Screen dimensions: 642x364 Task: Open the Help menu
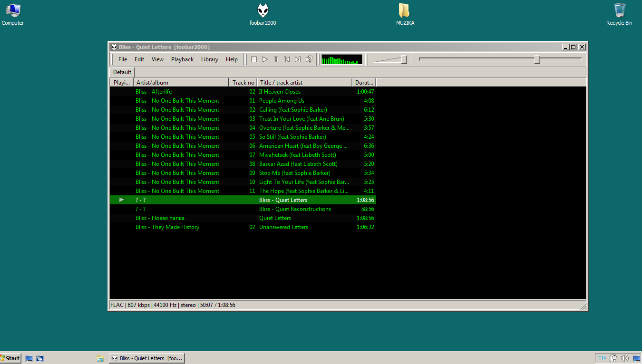[232, 59]
